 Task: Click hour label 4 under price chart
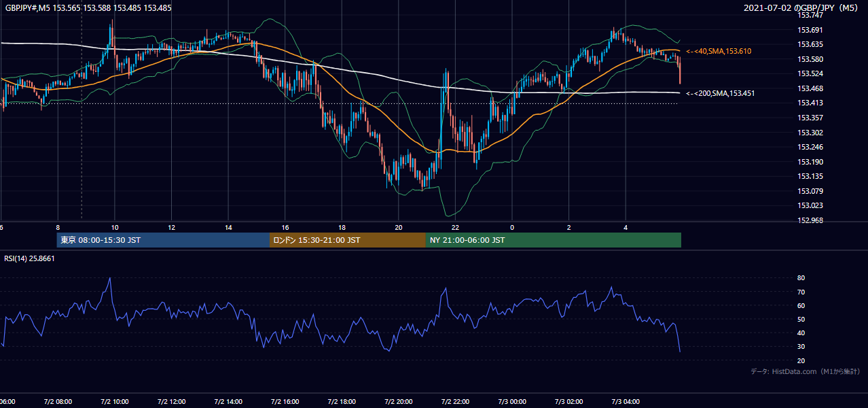pyautogui.click(x=626, y=228)
